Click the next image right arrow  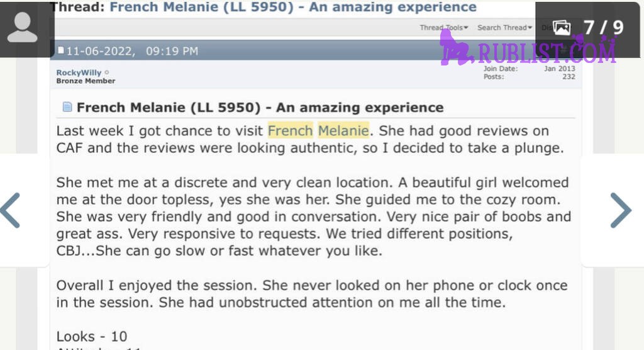(621, 210)
